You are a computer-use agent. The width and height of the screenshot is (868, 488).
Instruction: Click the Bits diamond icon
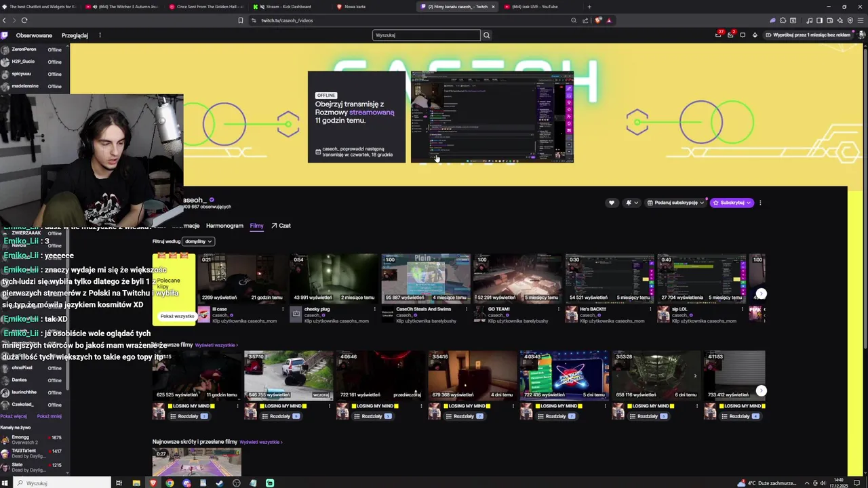tap(755, 35)
